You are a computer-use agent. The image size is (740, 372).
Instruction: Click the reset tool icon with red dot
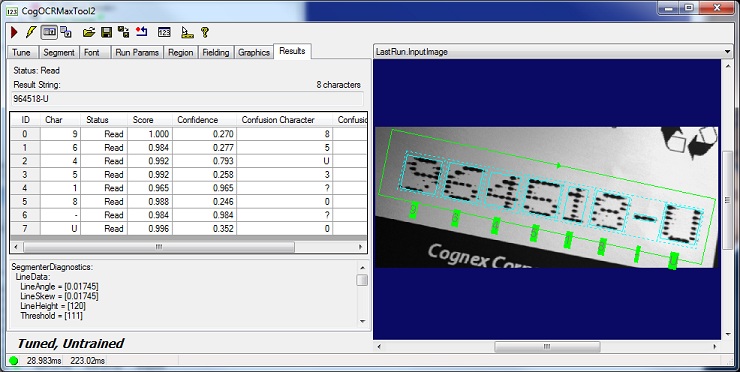(x=141, y=32)
